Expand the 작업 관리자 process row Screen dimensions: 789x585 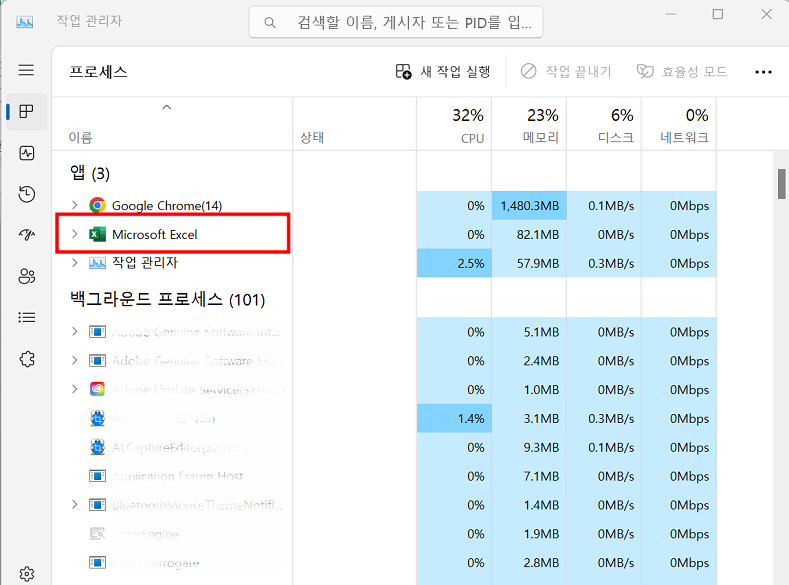coord(74,263)
